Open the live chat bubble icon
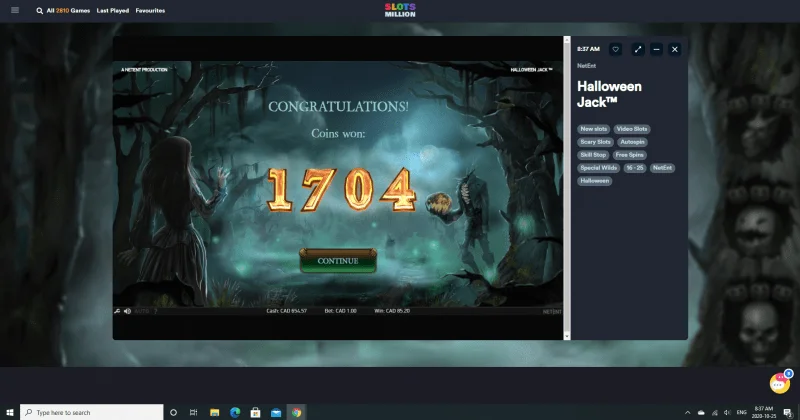 (780, 383)
